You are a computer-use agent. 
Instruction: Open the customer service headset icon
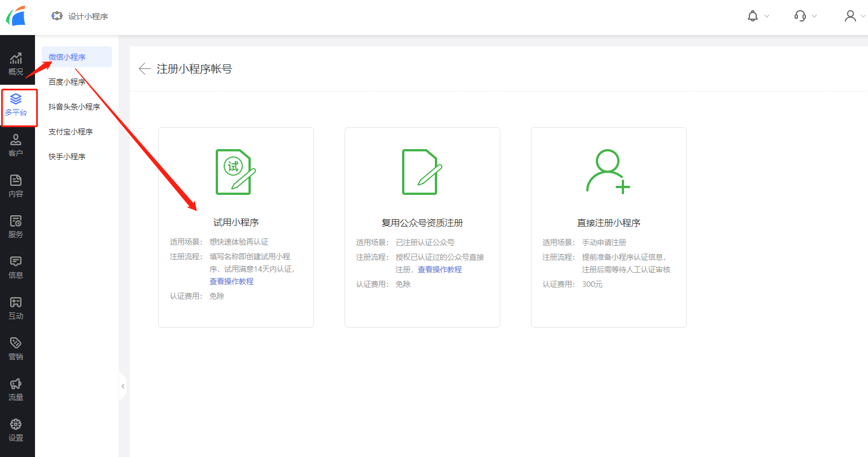(x=800, y=16)
